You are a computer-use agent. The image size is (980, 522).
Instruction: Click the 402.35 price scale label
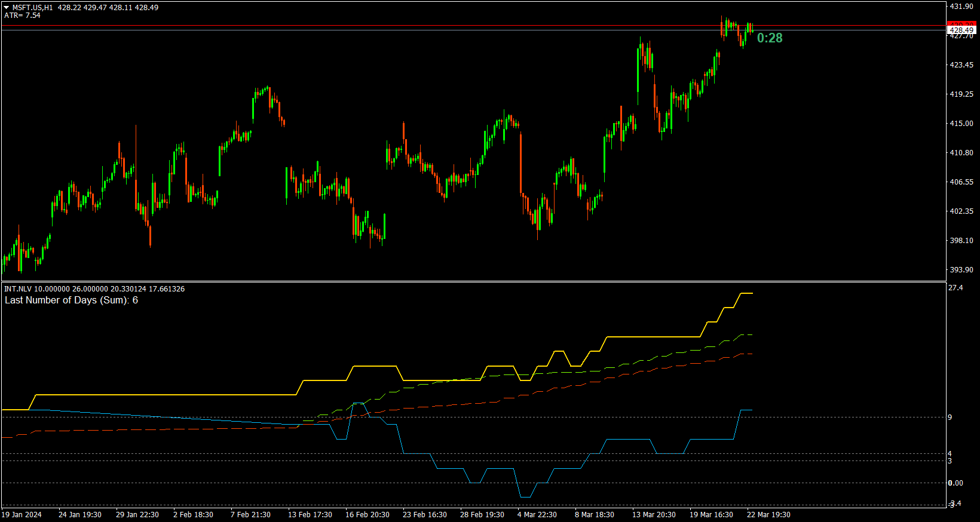pos(961,211)
